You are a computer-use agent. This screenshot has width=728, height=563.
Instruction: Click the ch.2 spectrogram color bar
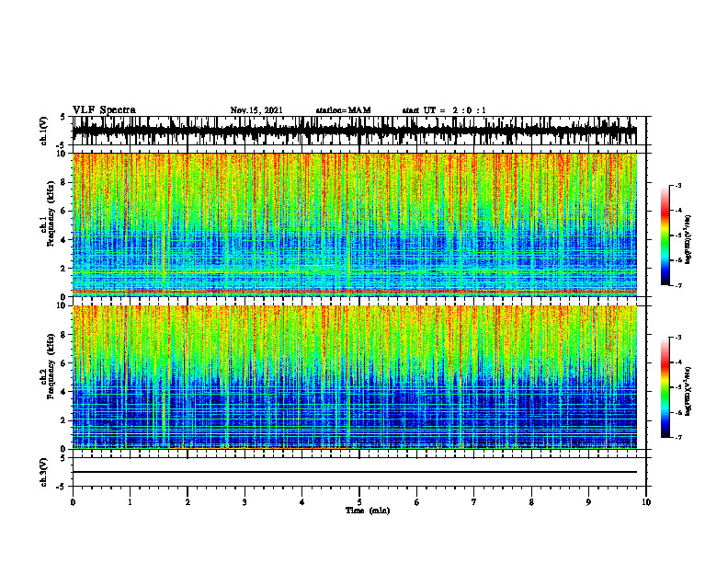665,387
